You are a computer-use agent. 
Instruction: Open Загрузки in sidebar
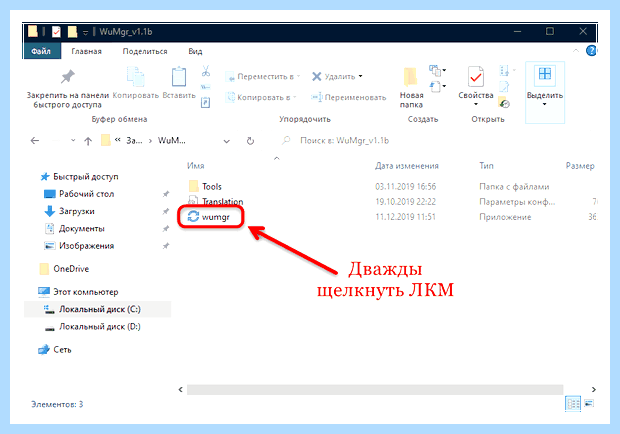coord(77,211)
